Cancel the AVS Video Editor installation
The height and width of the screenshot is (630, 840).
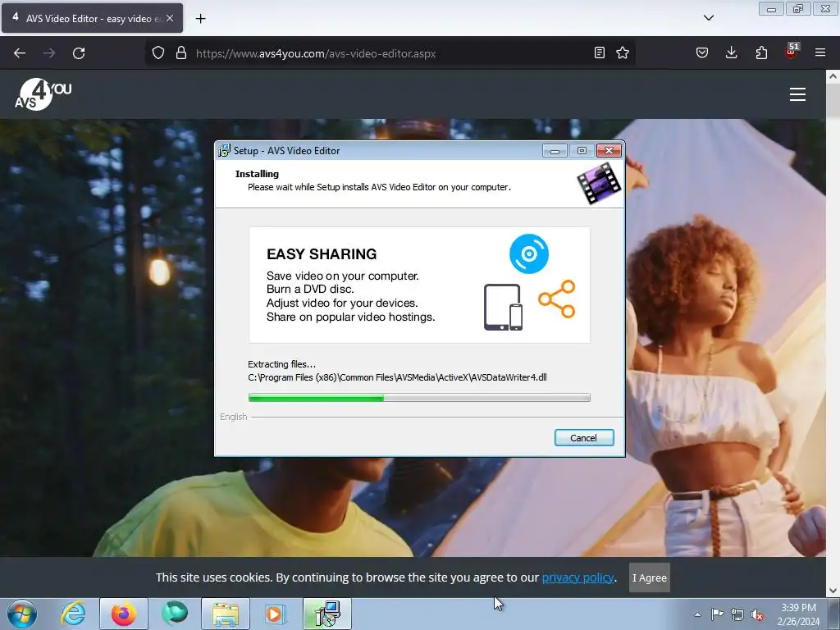tap(583, 438)
